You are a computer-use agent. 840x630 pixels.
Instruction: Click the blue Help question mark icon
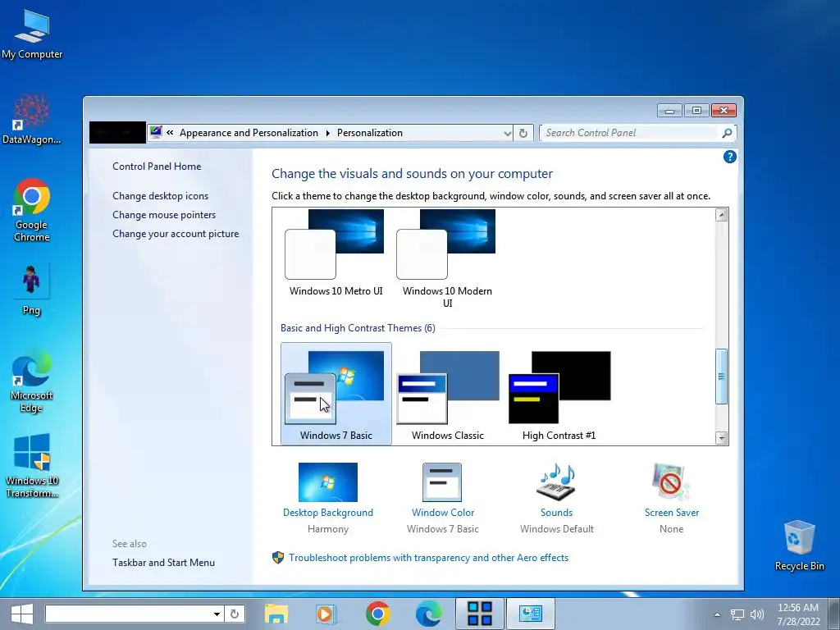coord(729,157)
